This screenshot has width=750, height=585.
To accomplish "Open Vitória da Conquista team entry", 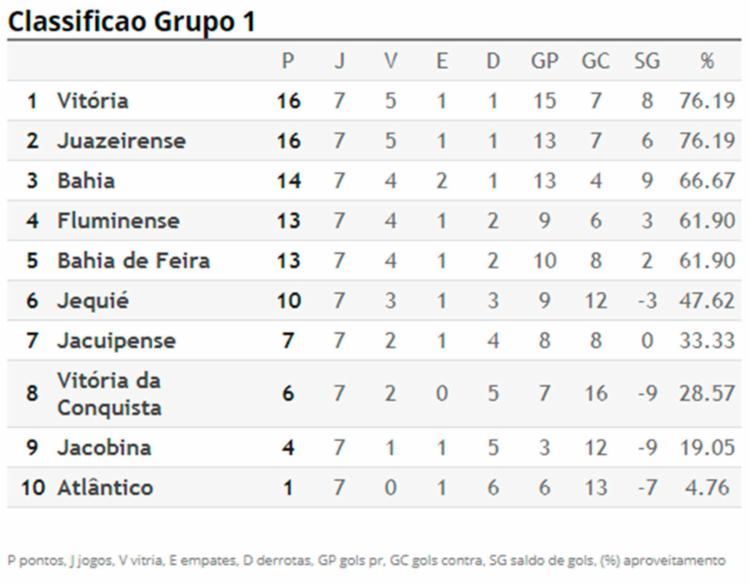I will tap(109, 394).
